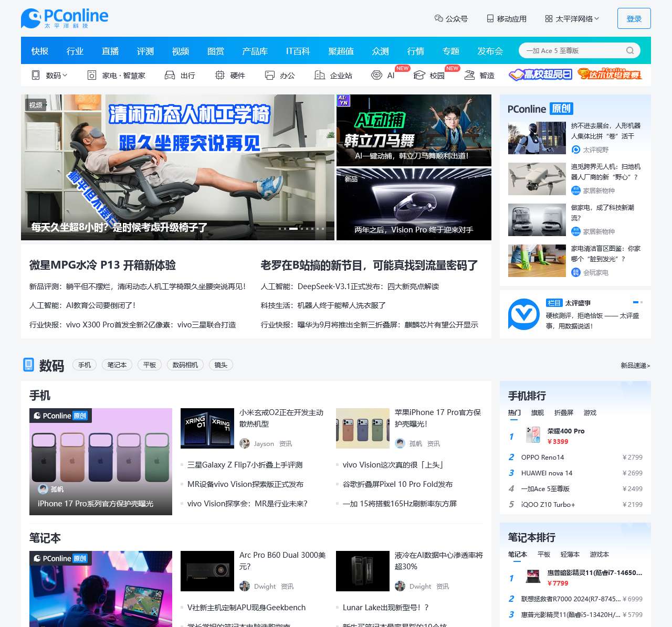
Task: Select the 笔记本 category pill
Action: 117,365
